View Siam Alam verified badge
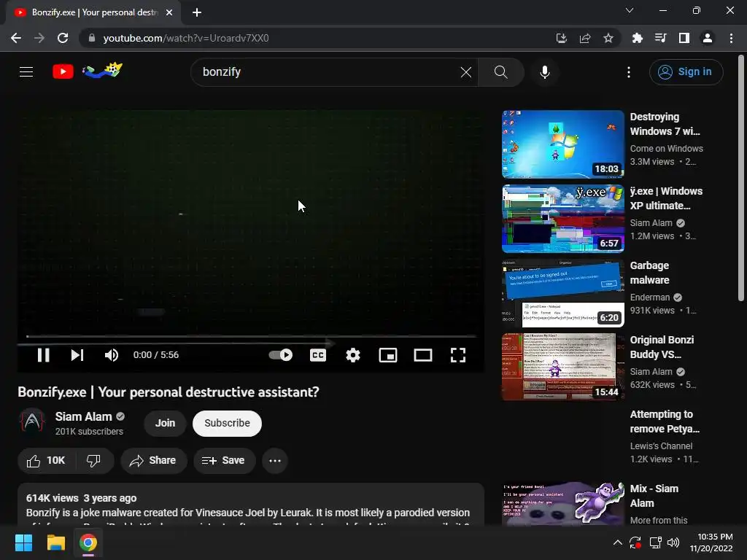 coord(120,416)
